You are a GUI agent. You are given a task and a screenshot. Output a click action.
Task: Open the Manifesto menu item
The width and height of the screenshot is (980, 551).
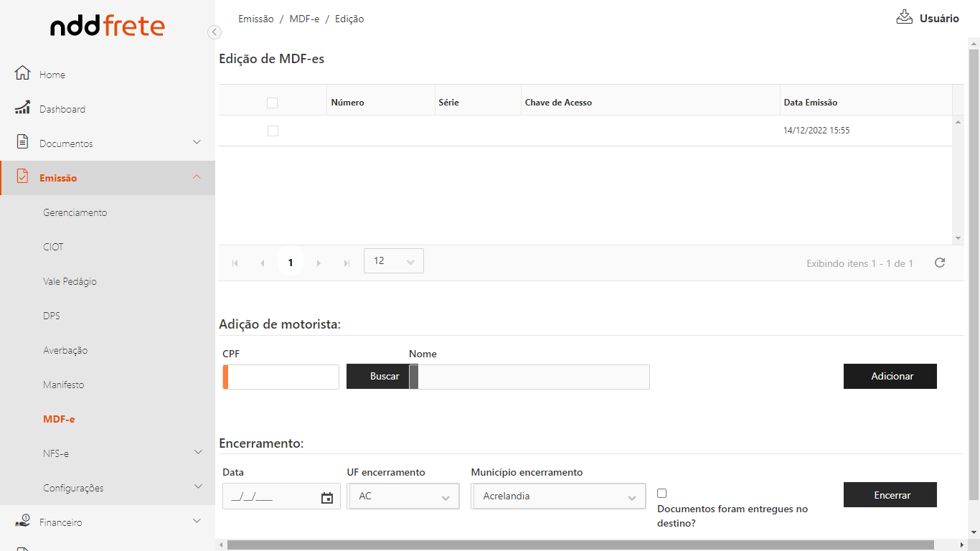click(63, 385)
